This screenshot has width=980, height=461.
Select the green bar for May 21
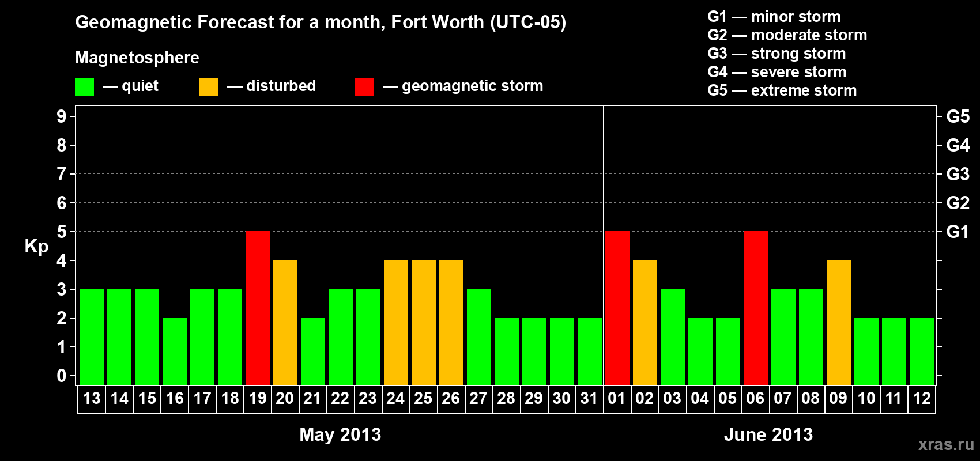point(313,352)
